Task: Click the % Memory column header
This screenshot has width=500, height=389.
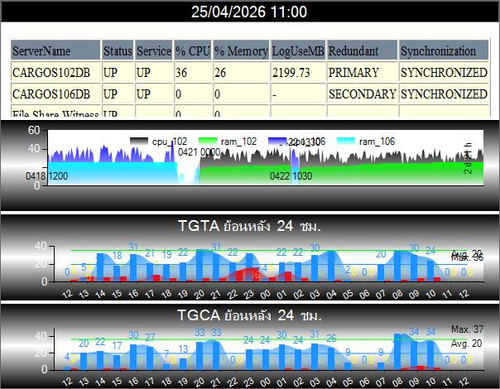Action: (241, 51)
